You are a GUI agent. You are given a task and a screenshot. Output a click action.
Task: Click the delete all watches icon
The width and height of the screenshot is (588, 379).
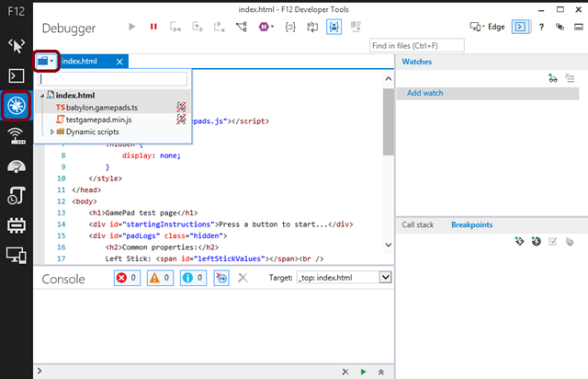570,78
